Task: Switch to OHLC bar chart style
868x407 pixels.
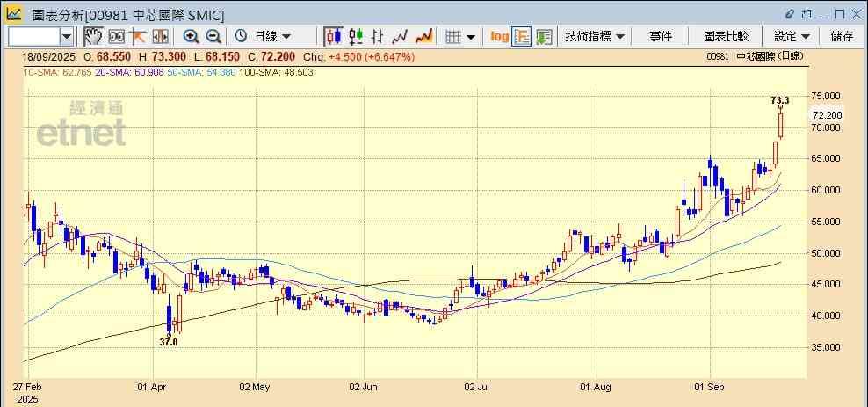Action: pyautogui.click(x=378, y=37)
